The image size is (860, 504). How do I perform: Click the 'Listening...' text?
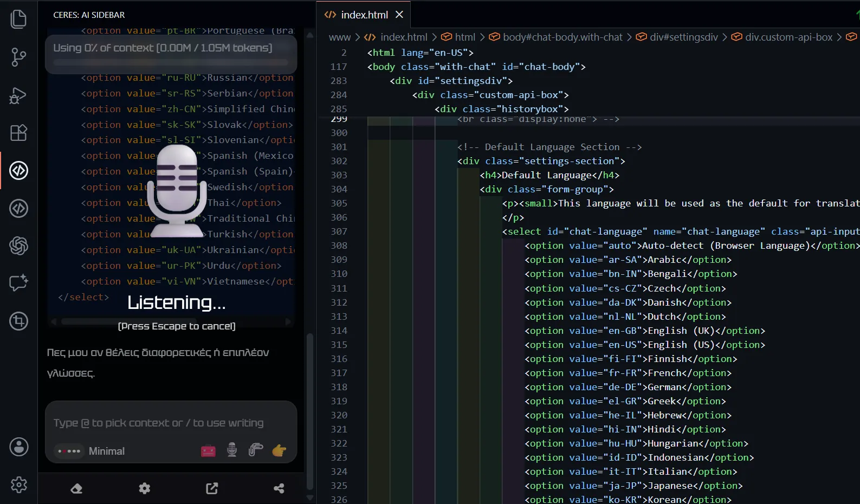click(x=177, y=302)
